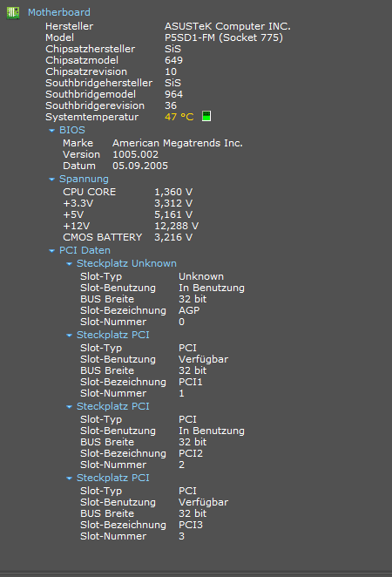Viewport: 392px width, 577px height.
Task: Collapse the Spannung section arrow
Action: coord(52,180)
